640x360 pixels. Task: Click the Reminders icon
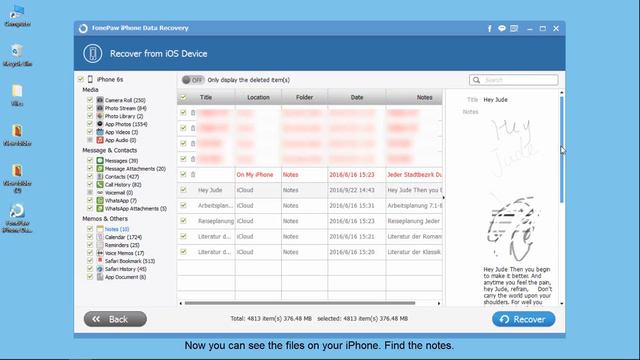coord(100,245)
